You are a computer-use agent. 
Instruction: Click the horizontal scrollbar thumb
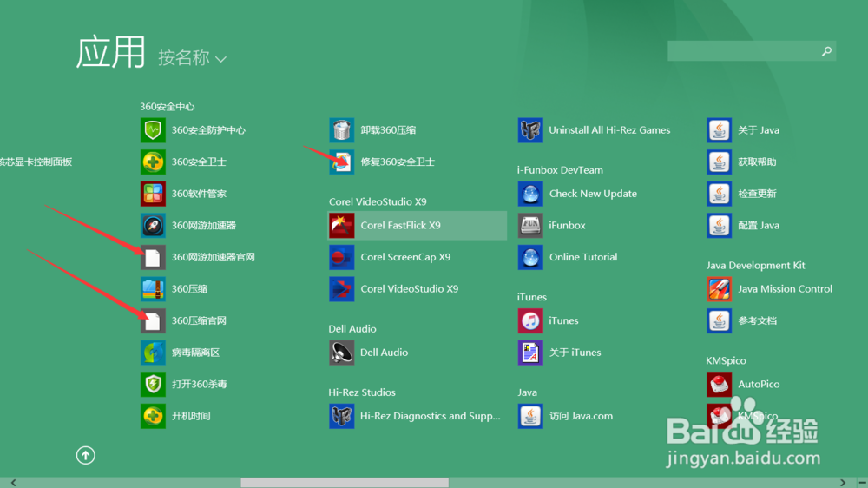pyautogui.click(x=345, y=483)
